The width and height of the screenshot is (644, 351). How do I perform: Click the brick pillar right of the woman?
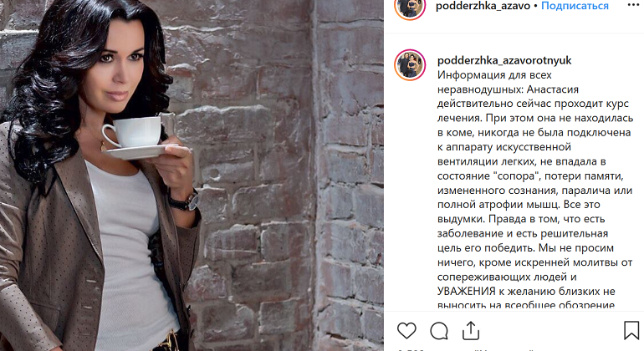[349, 175]
